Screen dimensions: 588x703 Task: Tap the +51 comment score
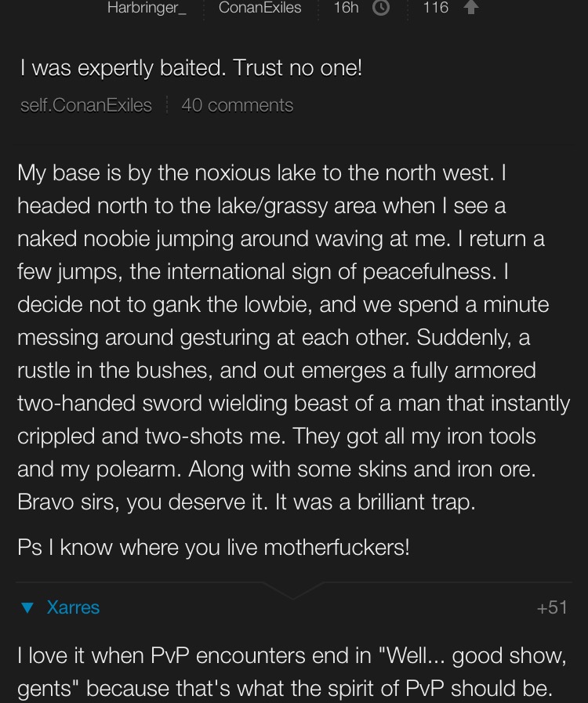point(552,608)
